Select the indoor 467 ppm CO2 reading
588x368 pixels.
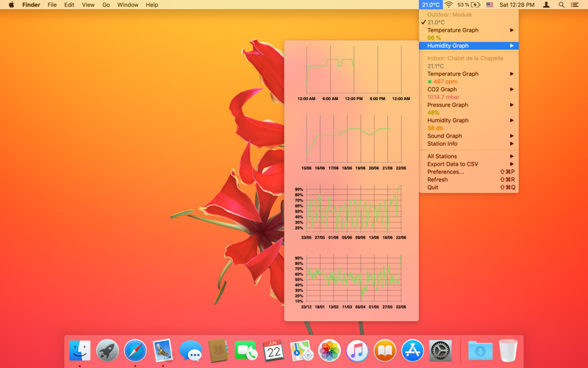pos(445,82)
